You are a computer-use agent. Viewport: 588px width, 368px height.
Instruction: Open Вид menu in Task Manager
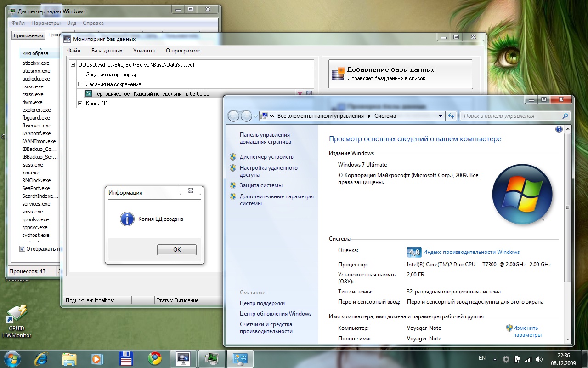72,23
